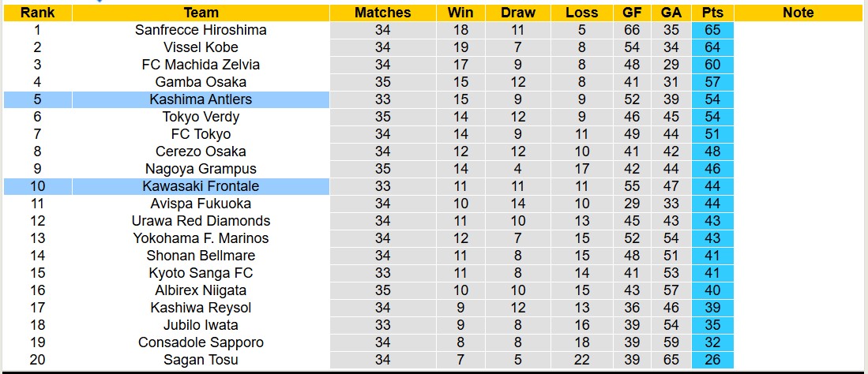Open the Sanfrecce Hiroshima team row

[201, 30]
